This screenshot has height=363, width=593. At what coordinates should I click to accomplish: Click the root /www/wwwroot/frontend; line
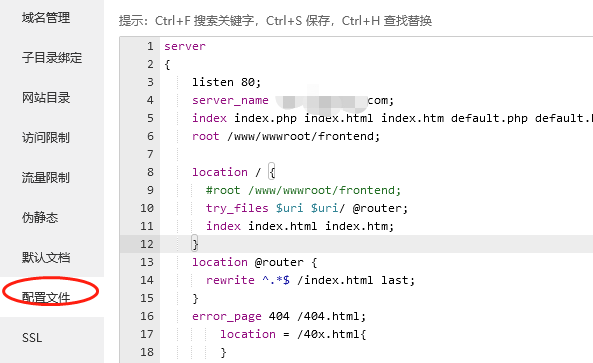pyautogui.click(x=286, y=136)
